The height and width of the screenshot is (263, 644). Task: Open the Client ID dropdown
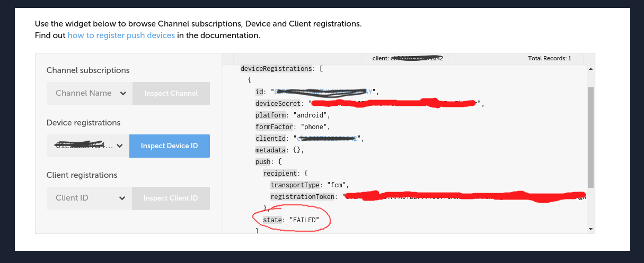[x=90, y=198]
